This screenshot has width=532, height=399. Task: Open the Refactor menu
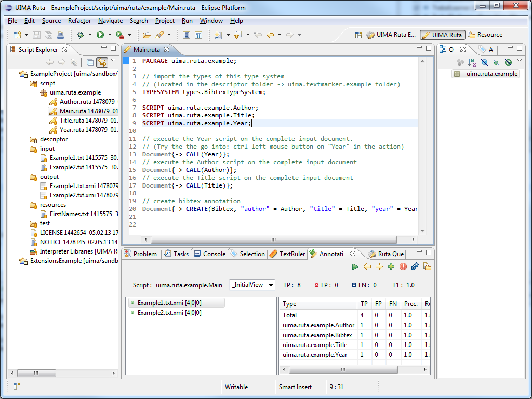click(x=79, y=21)
